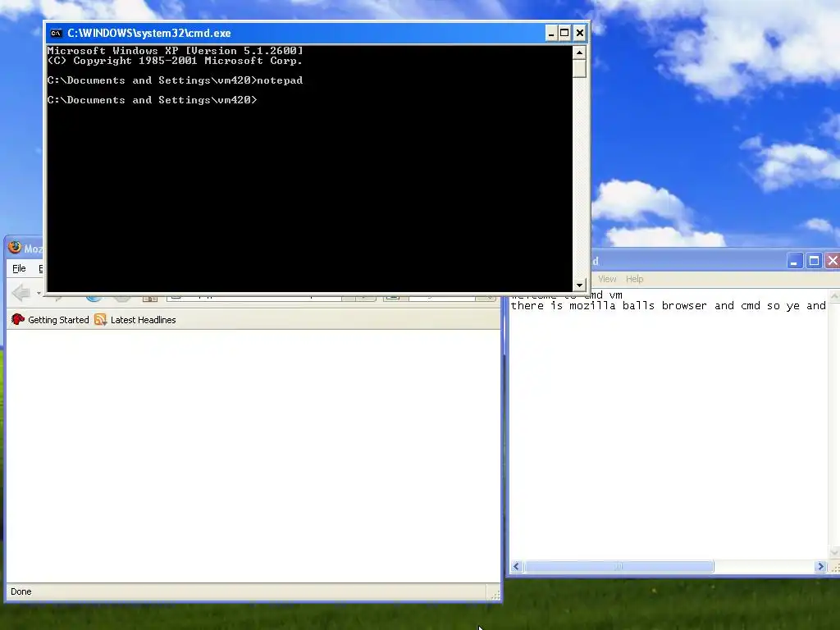The image size is (840, 630).
Task: Click the greyed Back arrow in Firefox toolbar
Action: pos(21,293)
